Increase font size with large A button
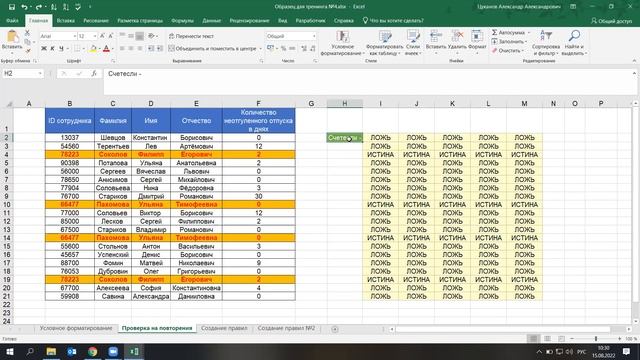Screen dimensions: 640x360 (102, 36)
